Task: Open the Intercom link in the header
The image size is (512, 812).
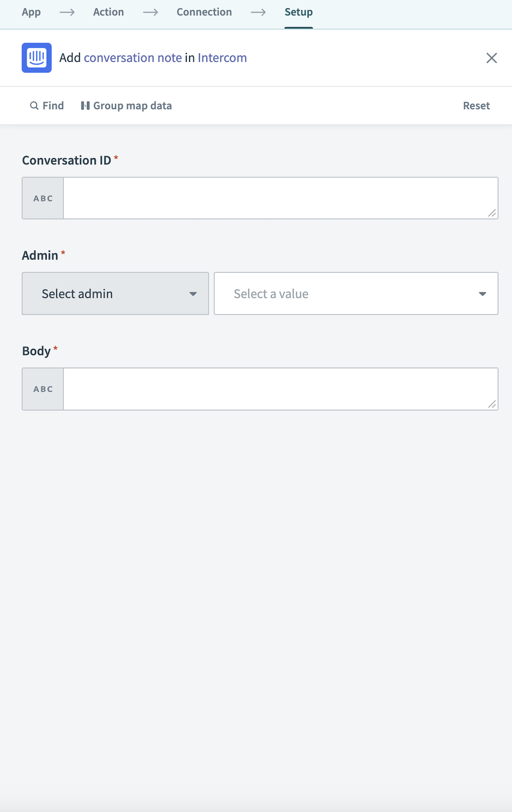Action: tap(222, 58)
